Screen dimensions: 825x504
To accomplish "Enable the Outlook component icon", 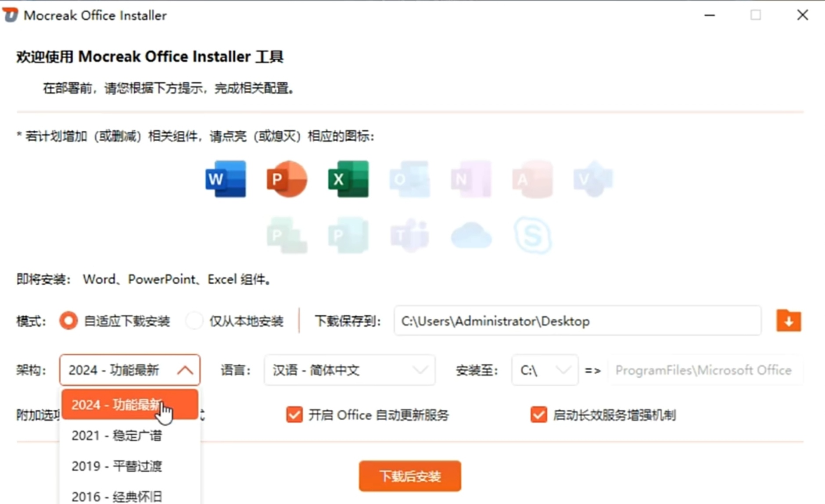I will pyautogui.click(x=409, y=179).
